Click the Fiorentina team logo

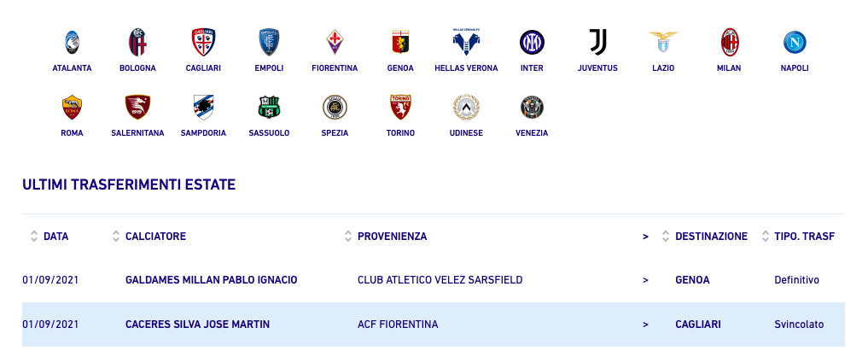pyautogui.click(x=335, y=42)
